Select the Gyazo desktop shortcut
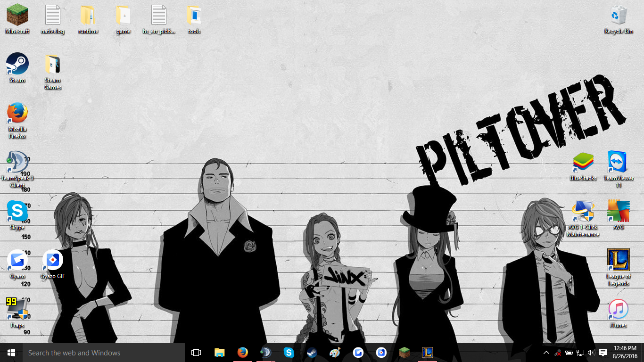The width and height of the screenshot is (644, 362). click(17, 264)
